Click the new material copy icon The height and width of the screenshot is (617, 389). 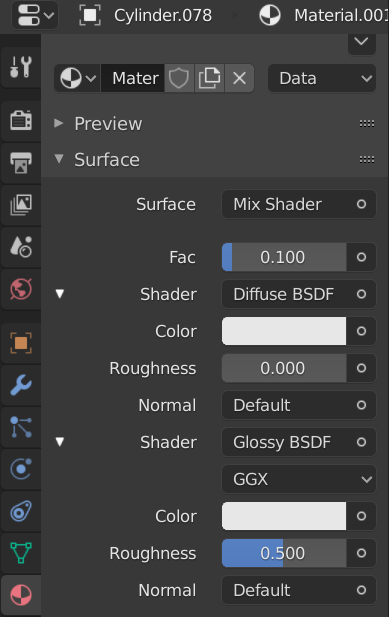point(209,78)
